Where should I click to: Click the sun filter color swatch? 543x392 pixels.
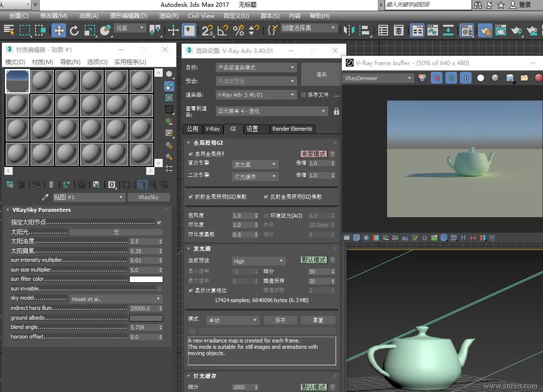point(146,279)
